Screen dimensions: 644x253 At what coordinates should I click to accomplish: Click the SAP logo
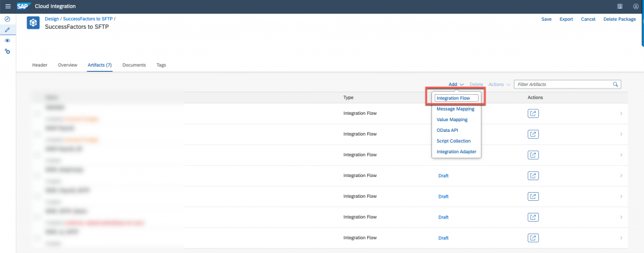point(25,6)
